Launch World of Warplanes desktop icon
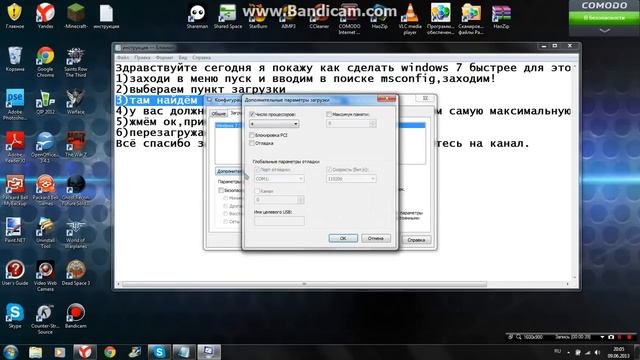Screen dimensions: 640x360 point(76,233)
